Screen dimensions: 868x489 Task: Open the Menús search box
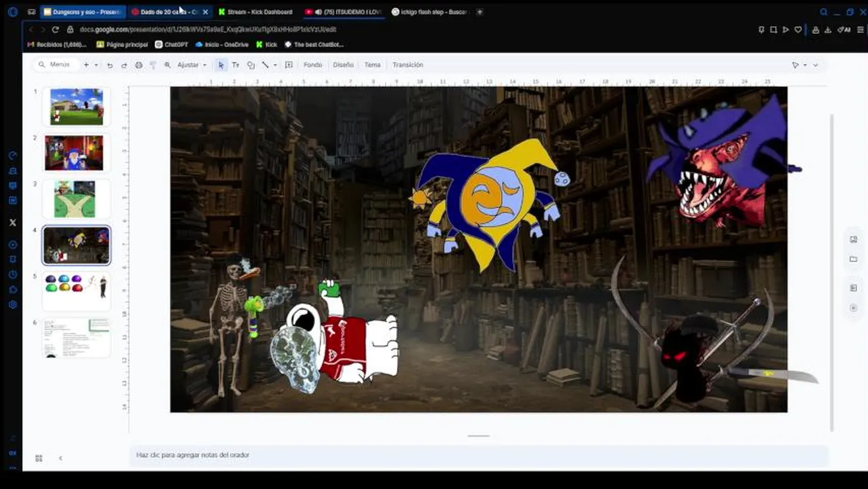54,65
